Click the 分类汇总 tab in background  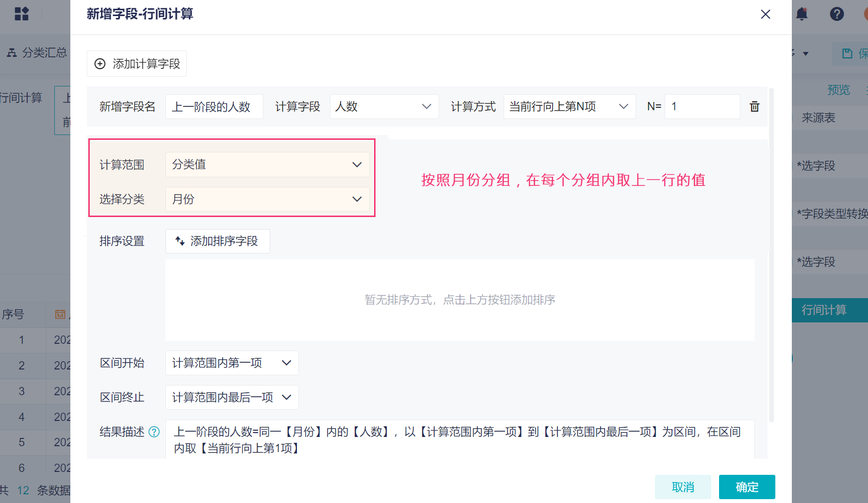[38, 52]
